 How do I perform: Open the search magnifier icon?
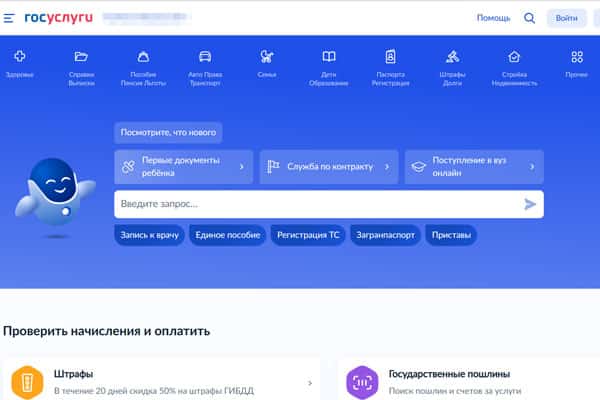pos(529,18)
